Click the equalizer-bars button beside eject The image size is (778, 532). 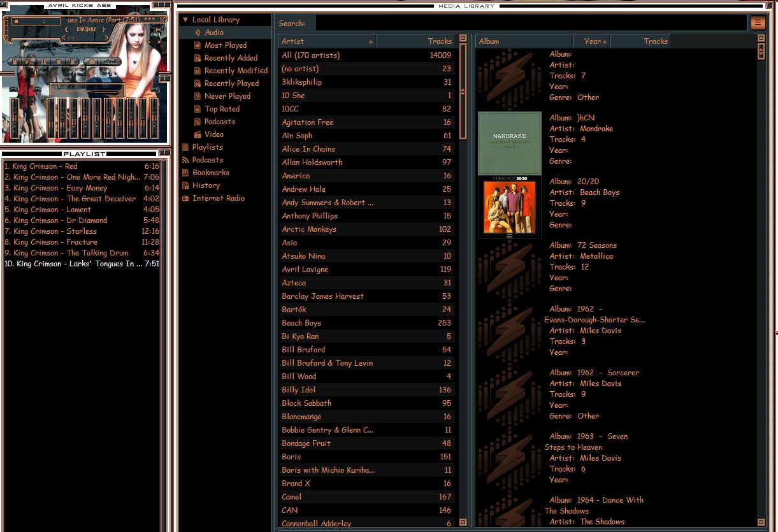110,61
